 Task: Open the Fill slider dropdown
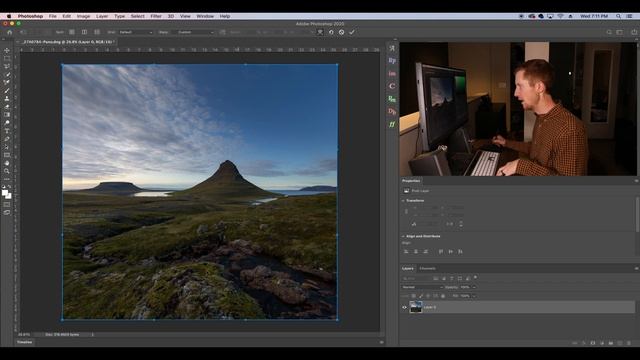pos(474,296)
